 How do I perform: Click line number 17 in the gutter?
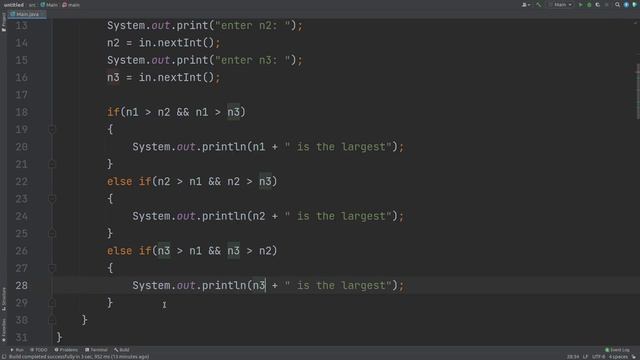pos(21,95)
